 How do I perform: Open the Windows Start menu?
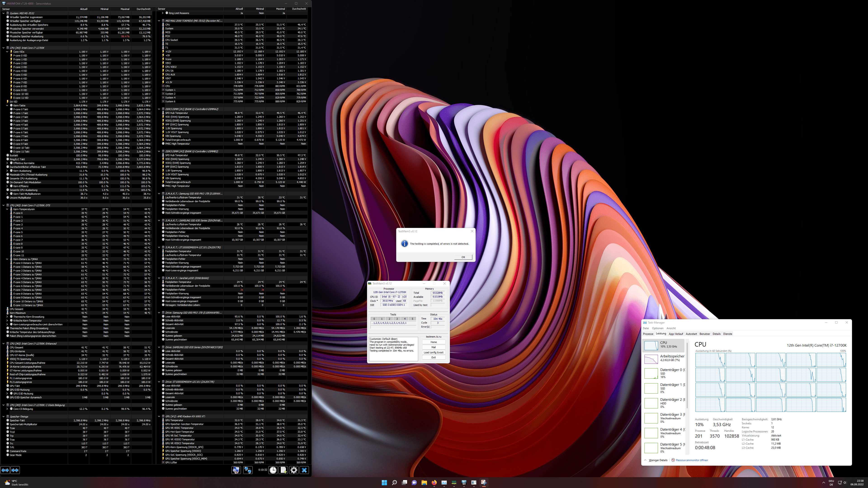tap(384, 483)
